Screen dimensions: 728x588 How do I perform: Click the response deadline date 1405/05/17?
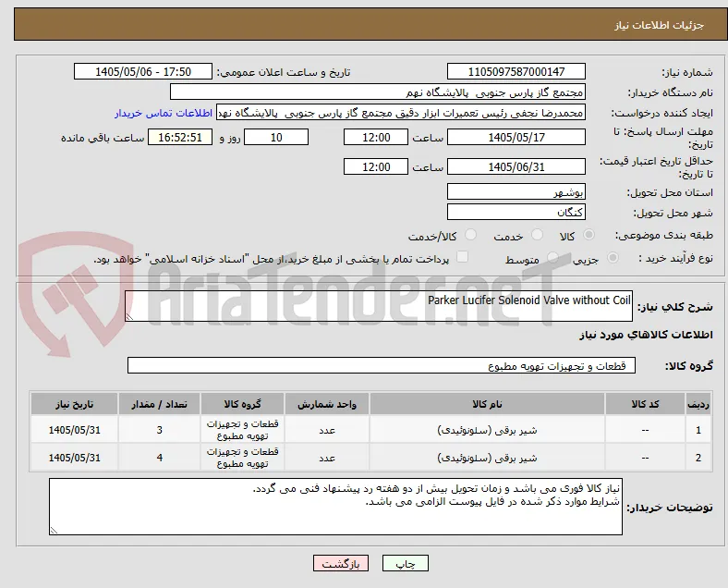pos(516,137)
